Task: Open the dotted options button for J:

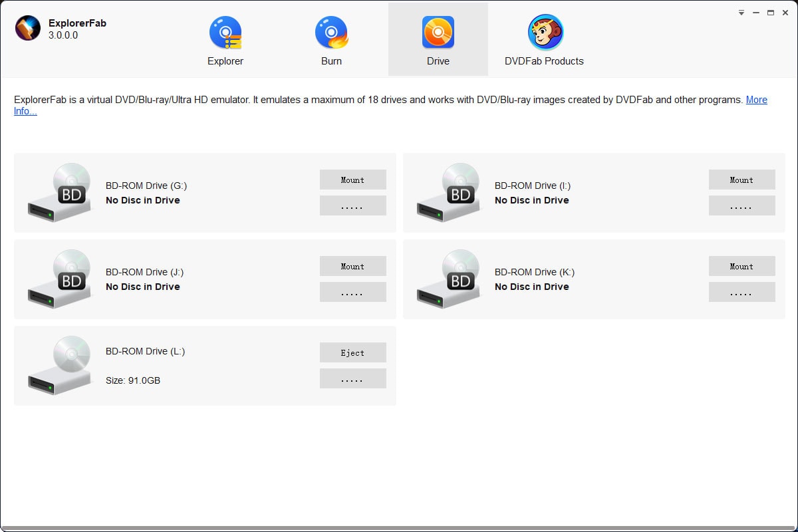Action: point(353,292)
